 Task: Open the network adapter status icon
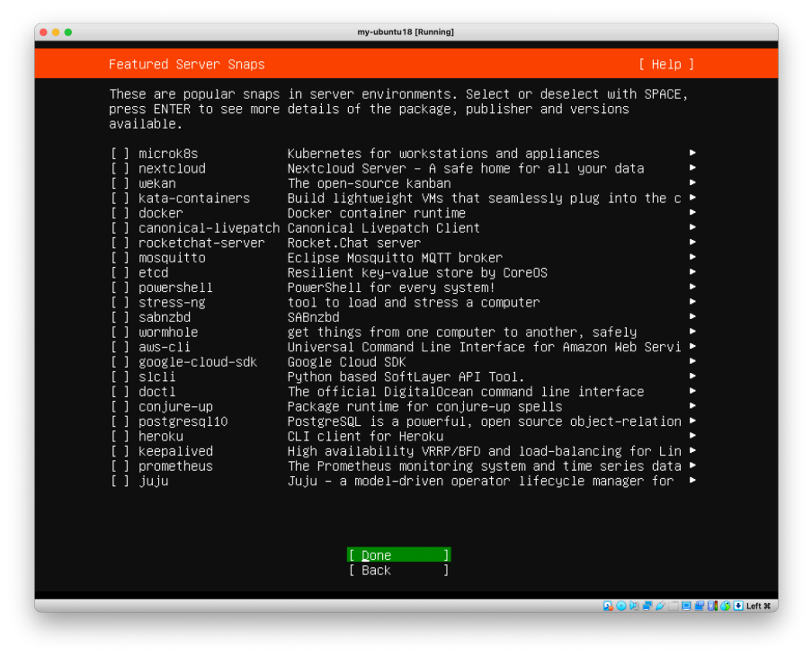click(x=647, y=606)
